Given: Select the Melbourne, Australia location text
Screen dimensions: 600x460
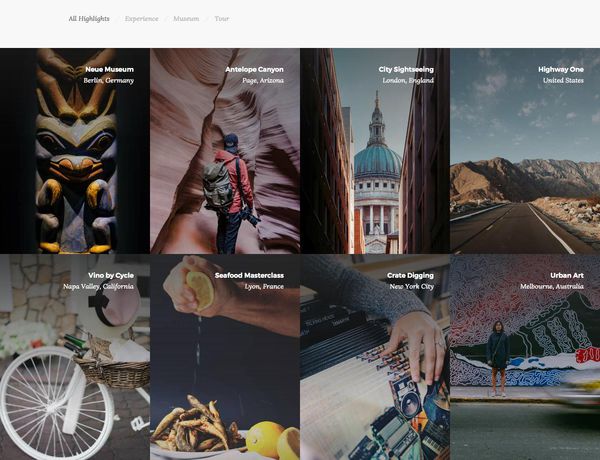Looking at the screenshot, I should point(551,286).
